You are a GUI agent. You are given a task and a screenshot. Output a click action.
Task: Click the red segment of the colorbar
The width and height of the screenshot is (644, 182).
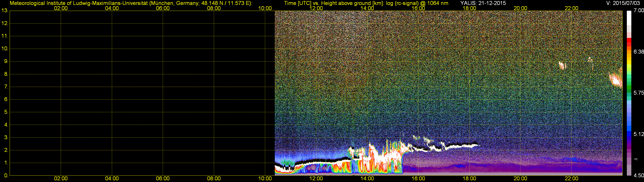629,40
